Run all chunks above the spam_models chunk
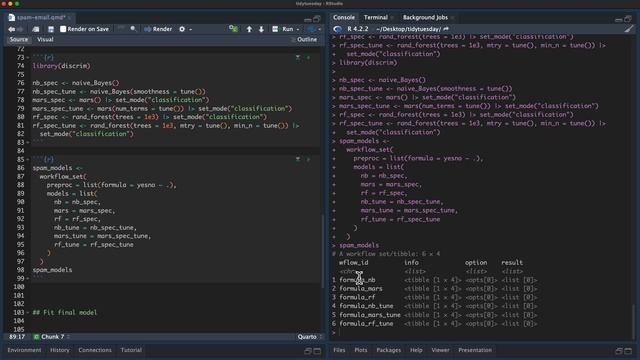This screenshot has height=360, width=640. point(298,159)
